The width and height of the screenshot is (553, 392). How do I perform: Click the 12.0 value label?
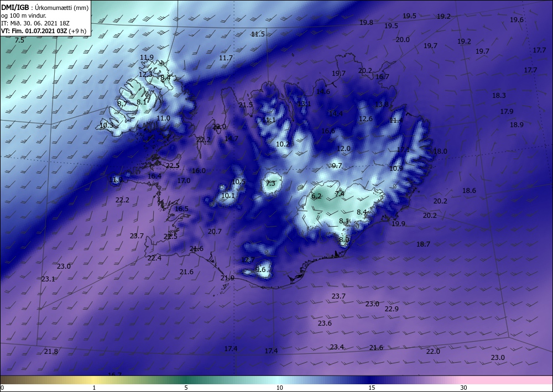click(x=343, y=148)
